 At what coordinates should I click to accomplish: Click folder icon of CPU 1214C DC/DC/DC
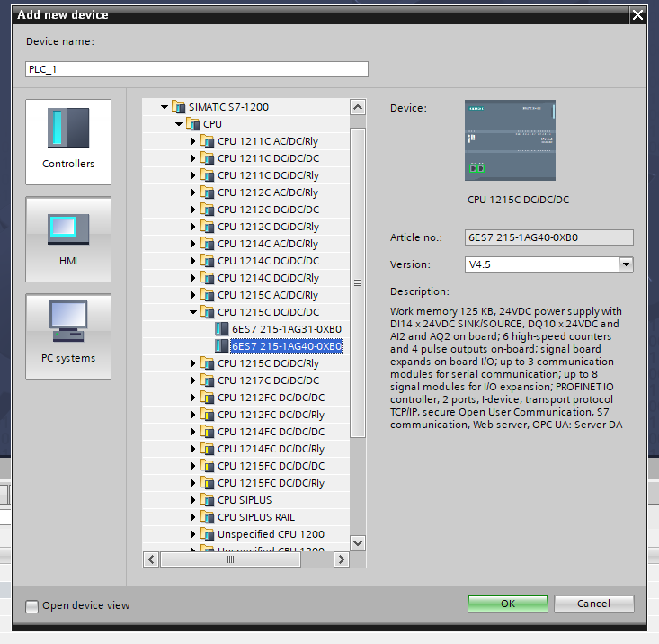(207, 261)
